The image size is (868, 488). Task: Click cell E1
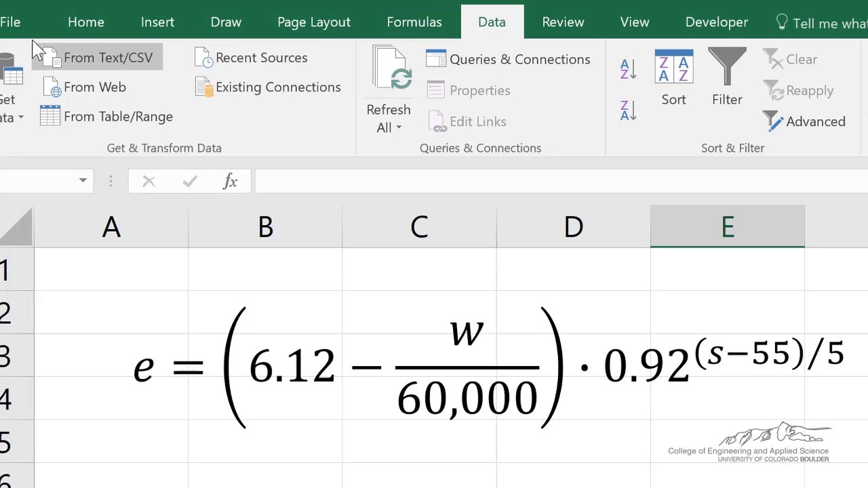click(x=728, y=269)
